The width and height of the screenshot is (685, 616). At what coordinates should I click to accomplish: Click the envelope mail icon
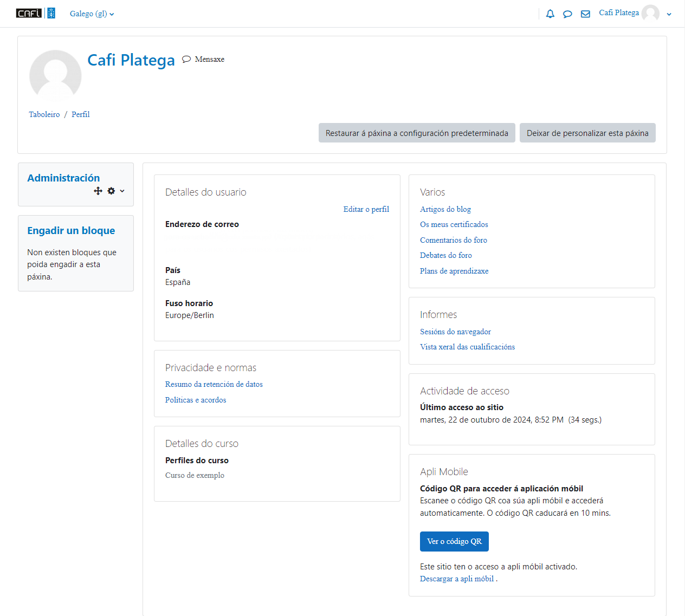pos(585,14)
